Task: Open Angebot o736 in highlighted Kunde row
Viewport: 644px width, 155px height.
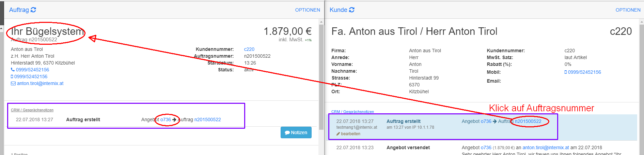Action: click(x=486, y=121)
